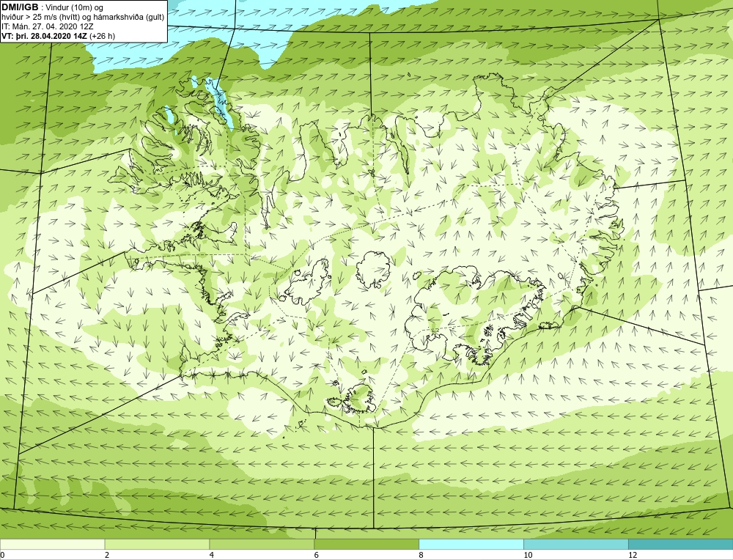Click the 'VT: þri. 28.04.2020 14Z' line
Screen dimensions: 733x560
(59, 35)
